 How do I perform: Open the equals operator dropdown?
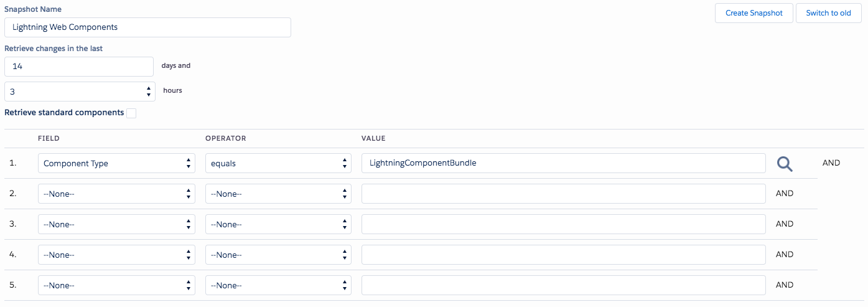point(278,164)
